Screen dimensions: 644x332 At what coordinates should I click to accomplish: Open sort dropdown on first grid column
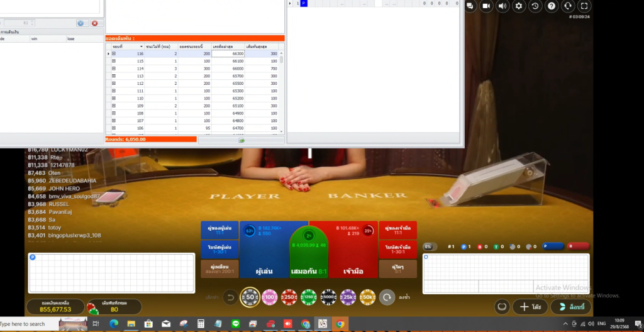pos(141,47)
